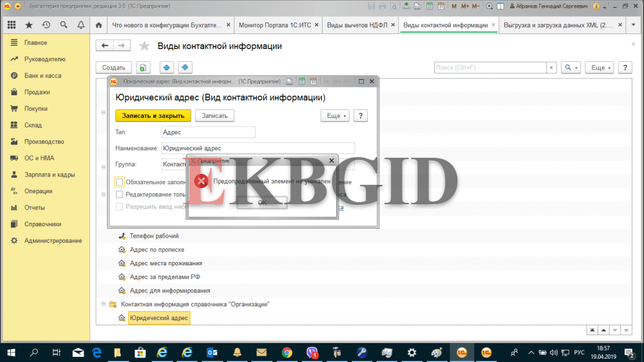Open Windows Start menu

coord(11,352)
